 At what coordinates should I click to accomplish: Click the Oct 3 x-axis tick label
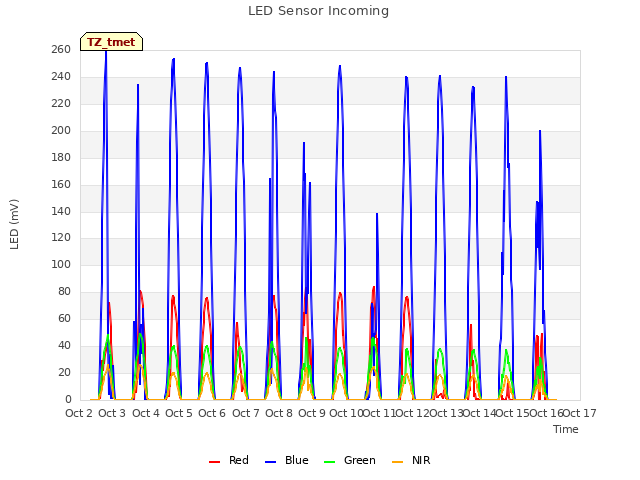(x=112, y=413)
